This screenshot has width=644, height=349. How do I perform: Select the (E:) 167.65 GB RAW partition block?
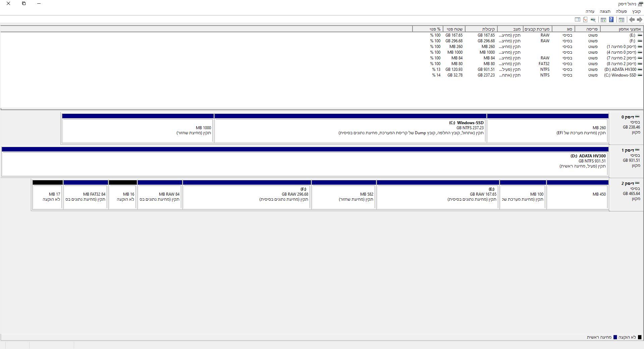click(x=438, y=194)
